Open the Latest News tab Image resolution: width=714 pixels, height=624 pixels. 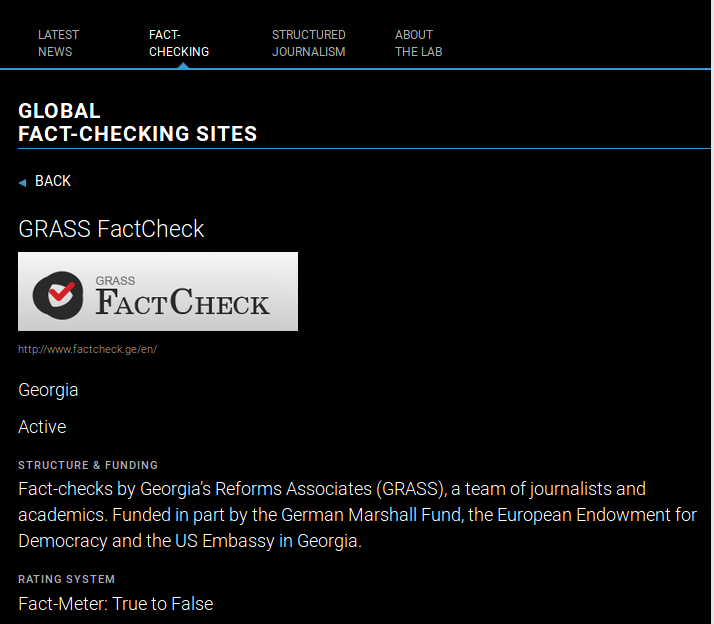pos(58,43)
